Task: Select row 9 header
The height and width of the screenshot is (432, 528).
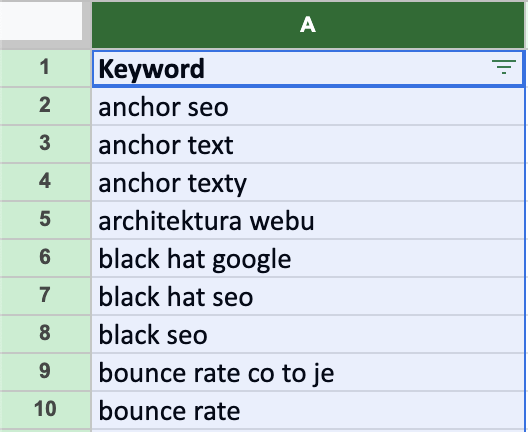Action: point(45,372)
